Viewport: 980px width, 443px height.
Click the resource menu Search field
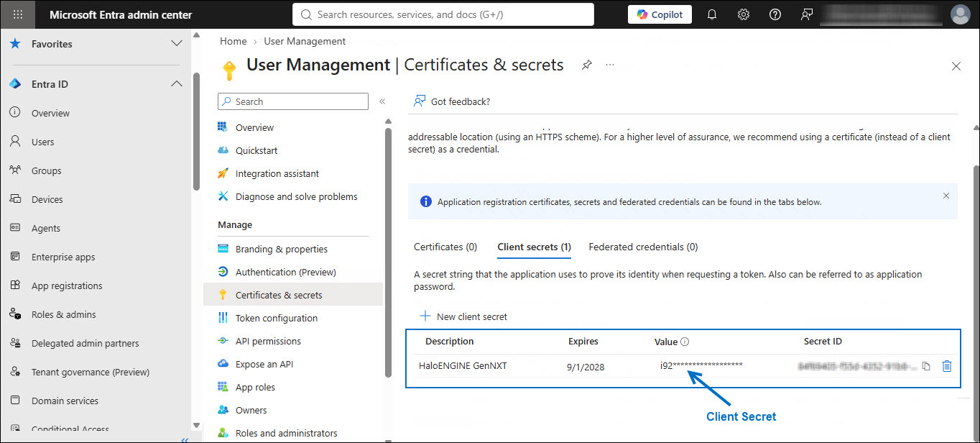pos(293,101)
